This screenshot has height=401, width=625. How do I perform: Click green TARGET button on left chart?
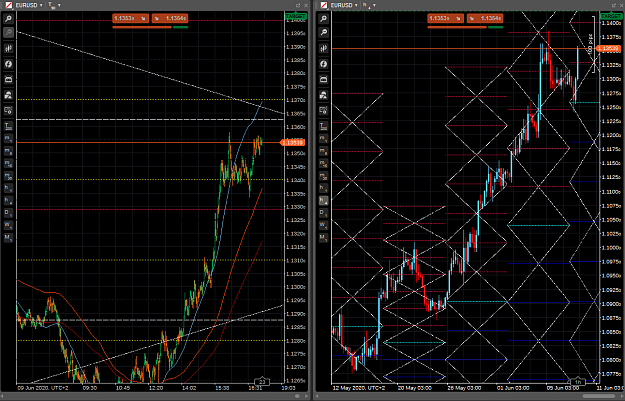tap(295, 16)
